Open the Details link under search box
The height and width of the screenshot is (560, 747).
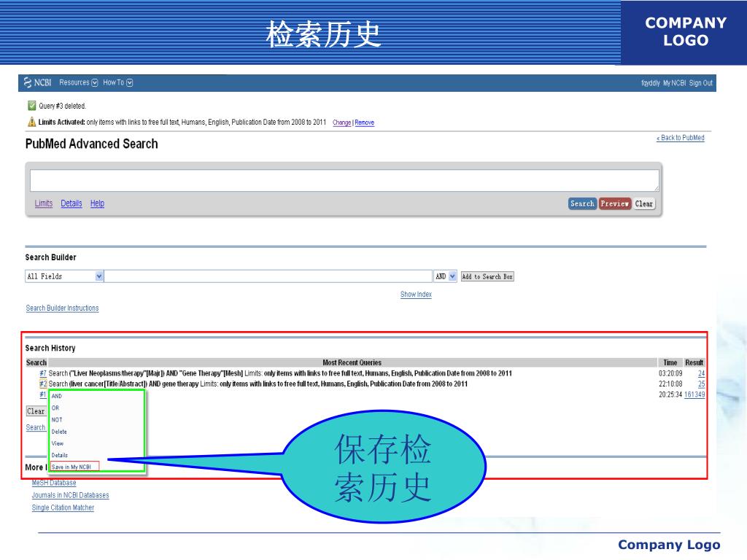point(71,203)
